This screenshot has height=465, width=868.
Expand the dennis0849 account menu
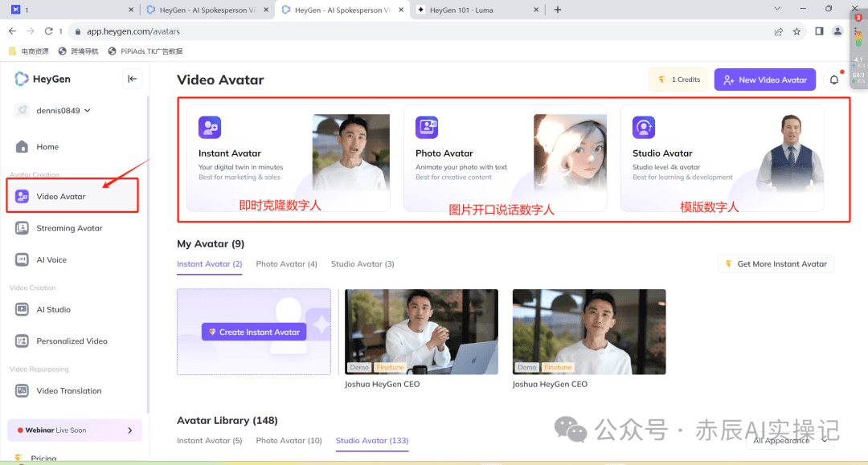(58, 110)
